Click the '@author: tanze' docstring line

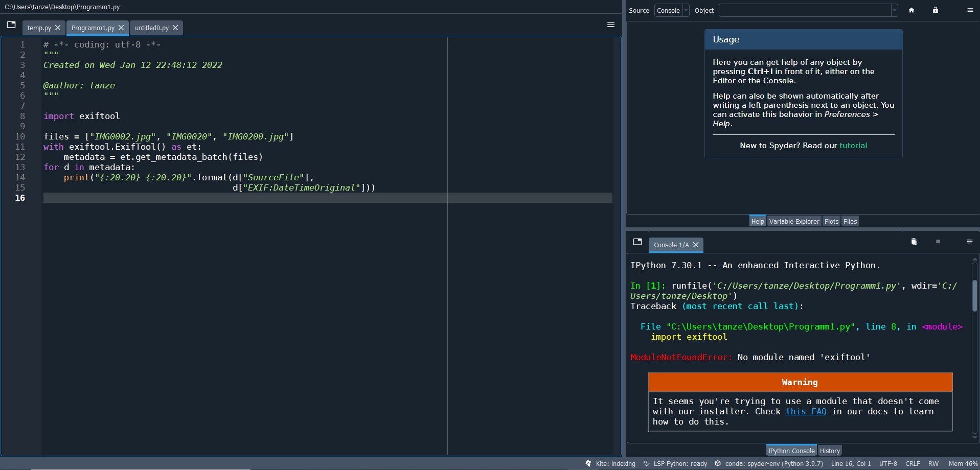tap(79, 85)
